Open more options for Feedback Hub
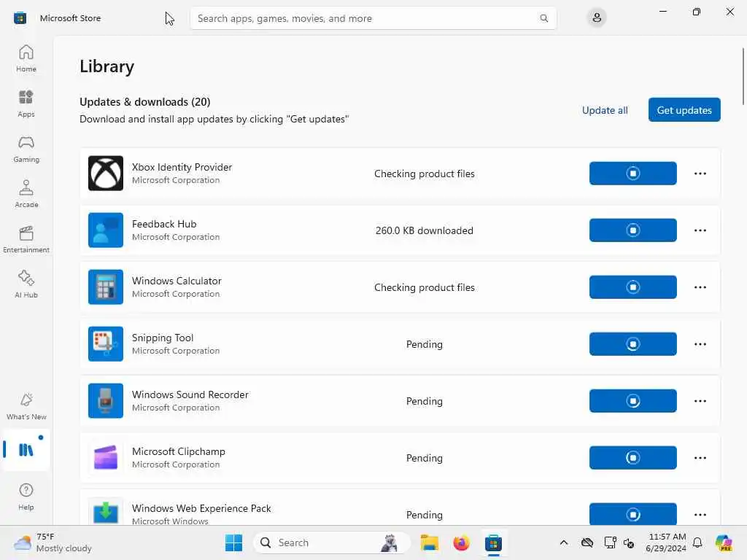This screenshot has height=560, width=747. point(700,230)
